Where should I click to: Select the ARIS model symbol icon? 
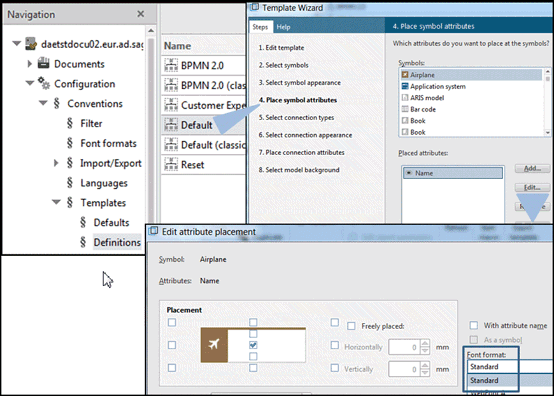click(x=405, y=97)
